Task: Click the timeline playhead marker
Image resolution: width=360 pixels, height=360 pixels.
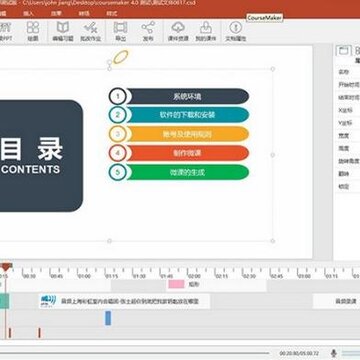Action: click(6, 266)
